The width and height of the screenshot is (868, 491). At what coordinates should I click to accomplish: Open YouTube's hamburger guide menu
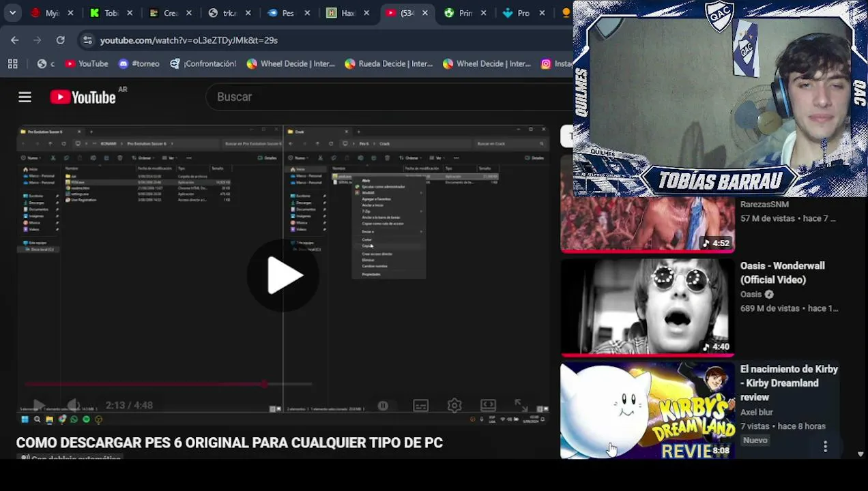coord(25,97)
